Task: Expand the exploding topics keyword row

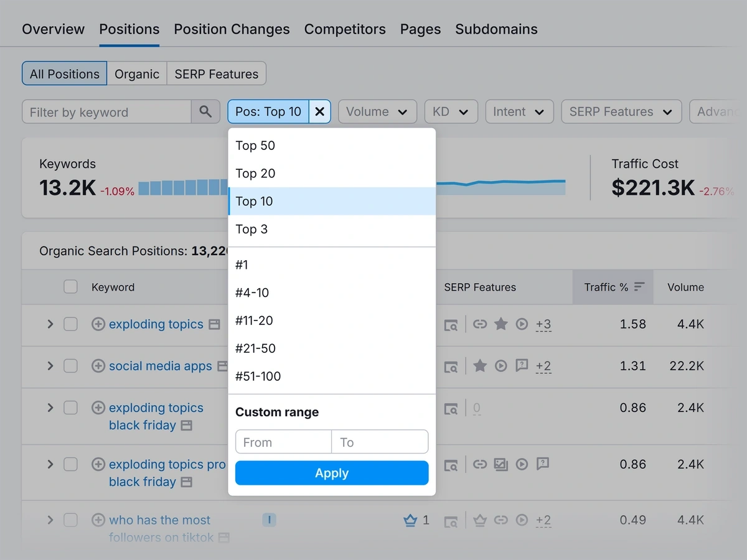Action: point(50,324)
